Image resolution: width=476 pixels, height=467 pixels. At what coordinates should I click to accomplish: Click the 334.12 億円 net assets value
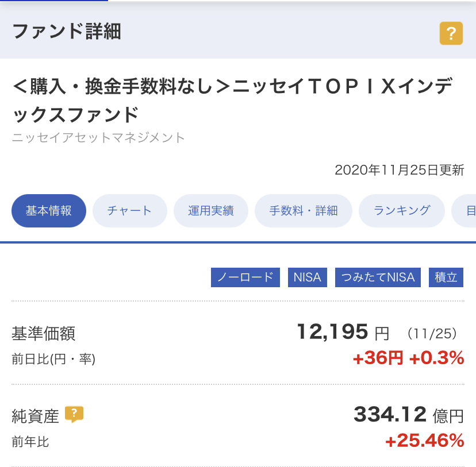click(409, 415)
